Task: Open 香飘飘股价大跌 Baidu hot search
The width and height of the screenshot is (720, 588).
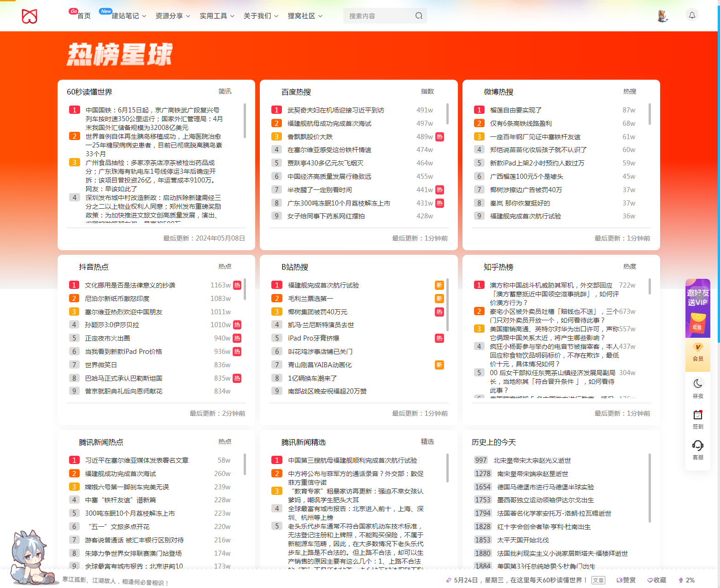Action: pyautogui.click(x=310, y=137)
